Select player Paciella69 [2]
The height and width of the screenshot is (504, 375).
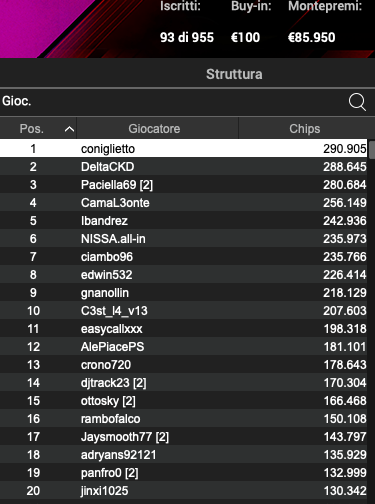click(x=117, y=185)
